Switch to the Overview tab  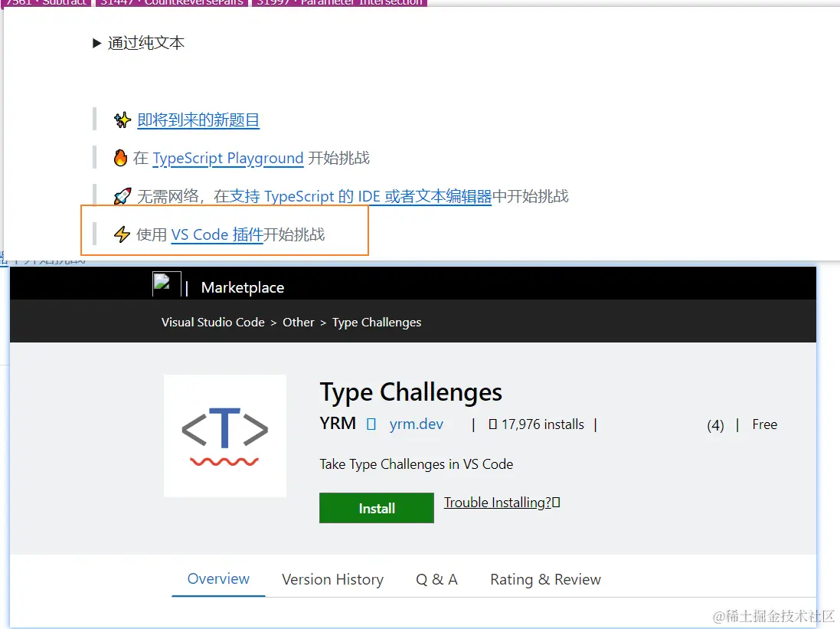click(x=218, y=579)
